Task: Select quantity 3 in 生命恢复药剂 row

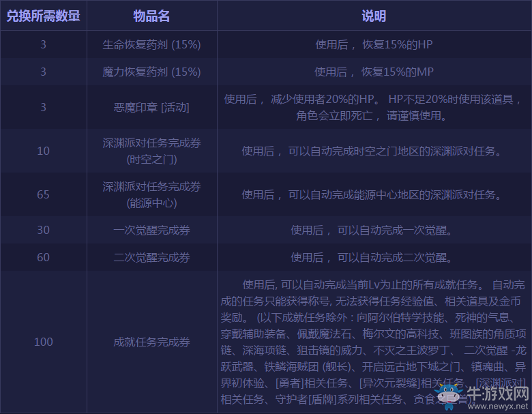Action: (44, 44)
